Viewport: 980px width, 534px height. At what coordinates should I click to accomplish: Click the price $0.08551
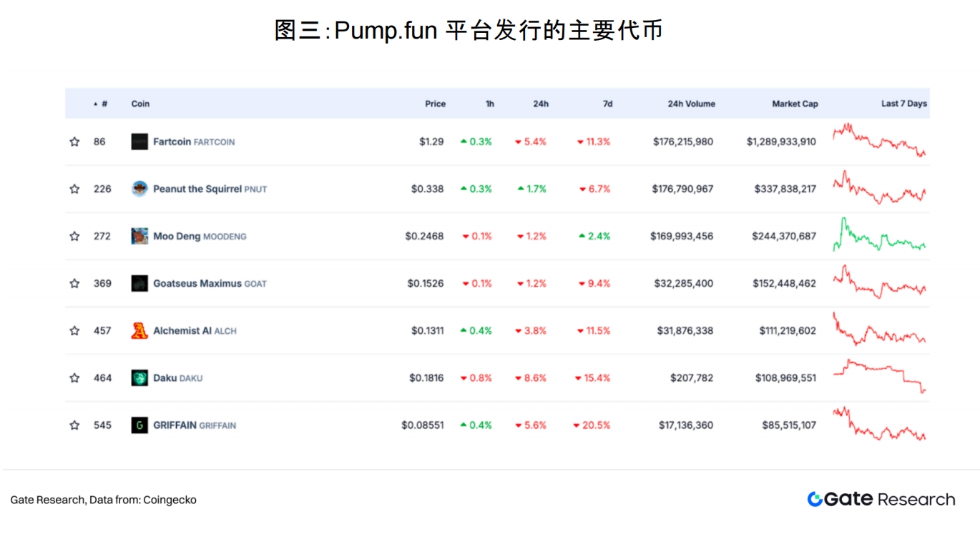coord(423,425)
